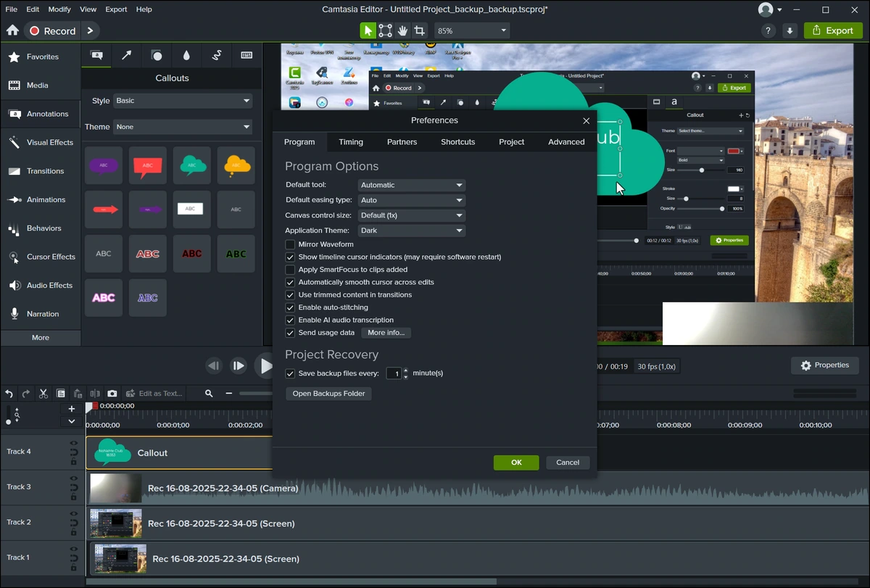Redo the action in timeline toolbar
Image resolution: width=870 pixels, height=588 pixels.
pyautogui.click(x=26, y=394)
